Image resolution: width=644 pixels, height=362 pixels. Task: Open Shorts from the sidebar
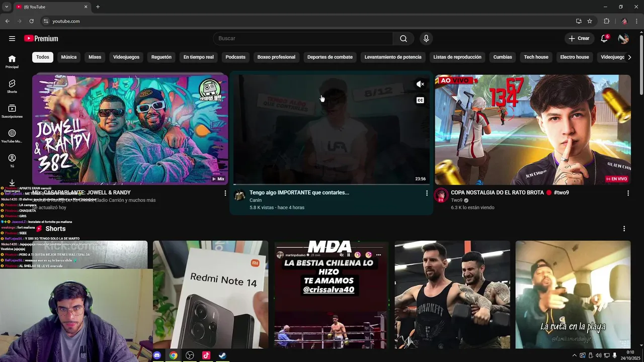pos(12,86)
